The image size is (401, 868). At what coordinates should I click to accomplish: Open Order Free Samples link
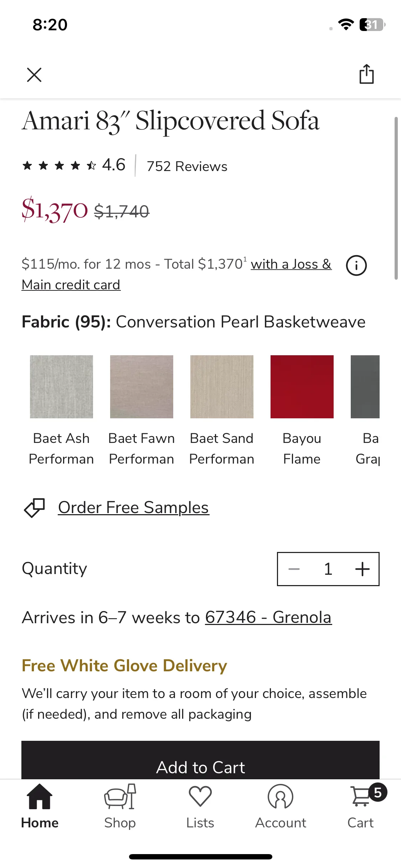[133, 507]
